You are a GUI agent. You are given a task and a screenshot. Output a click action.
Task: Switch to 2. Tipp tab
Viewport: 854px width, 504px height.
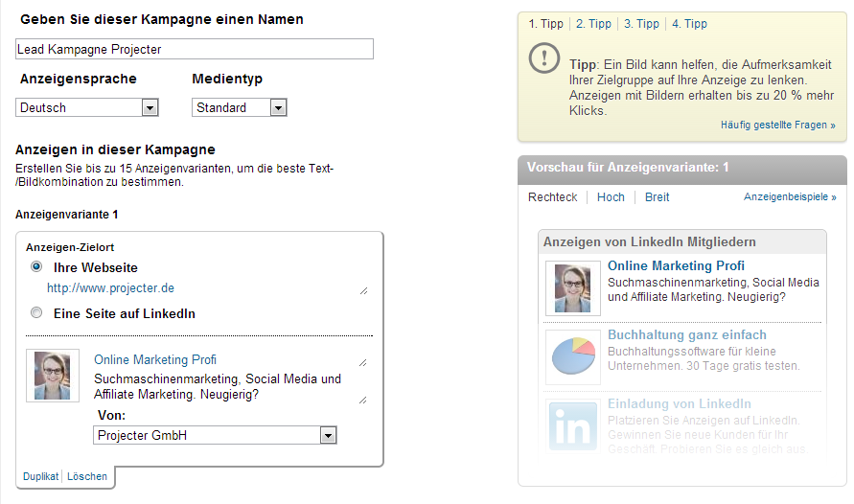point(593,24)
